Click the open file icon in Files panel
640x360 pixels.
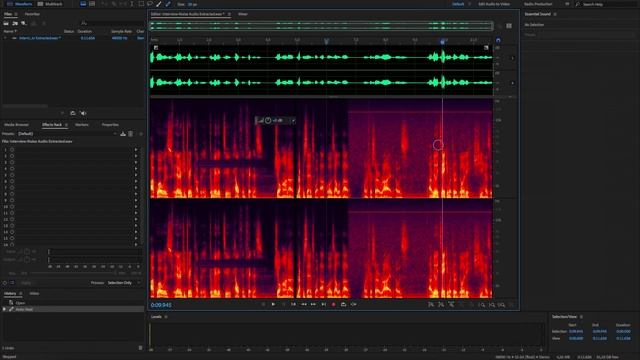[x=6, y=23]
